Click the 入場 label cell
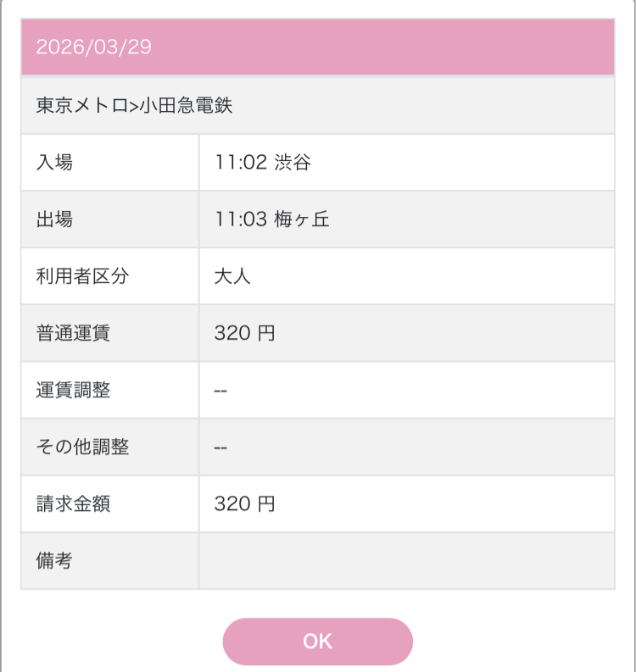 point(54,162)
